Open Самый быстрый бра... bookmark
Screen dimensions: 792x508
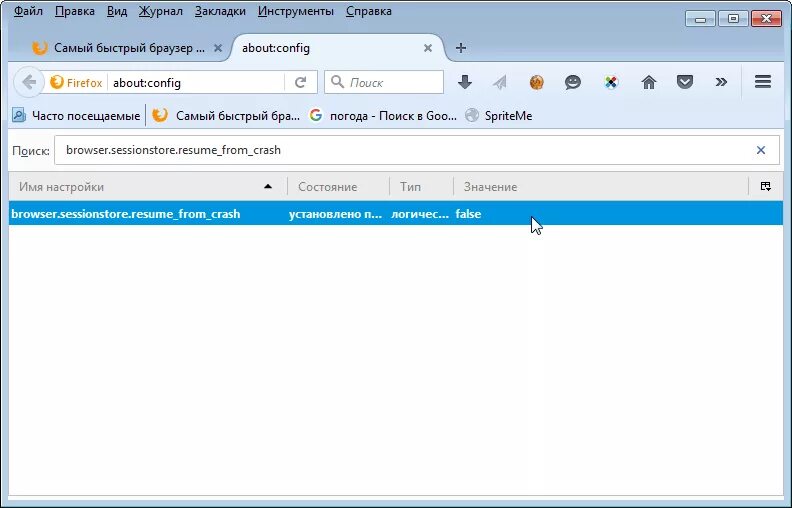226,116
